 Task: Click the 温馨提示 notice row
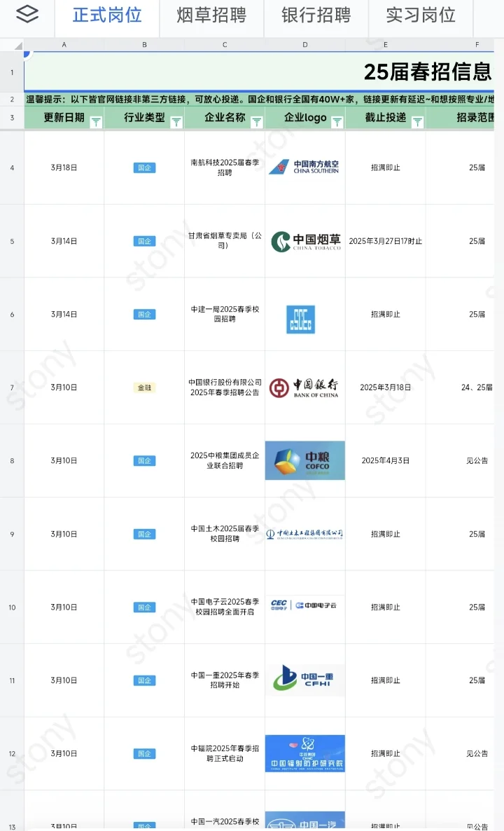260,99
